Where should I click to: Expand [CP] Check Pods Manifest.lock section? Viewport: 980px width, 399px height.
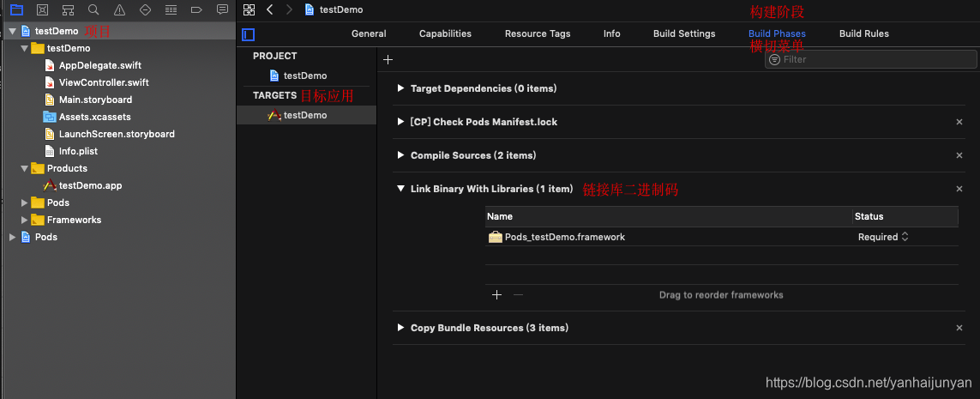coord(400,121)
